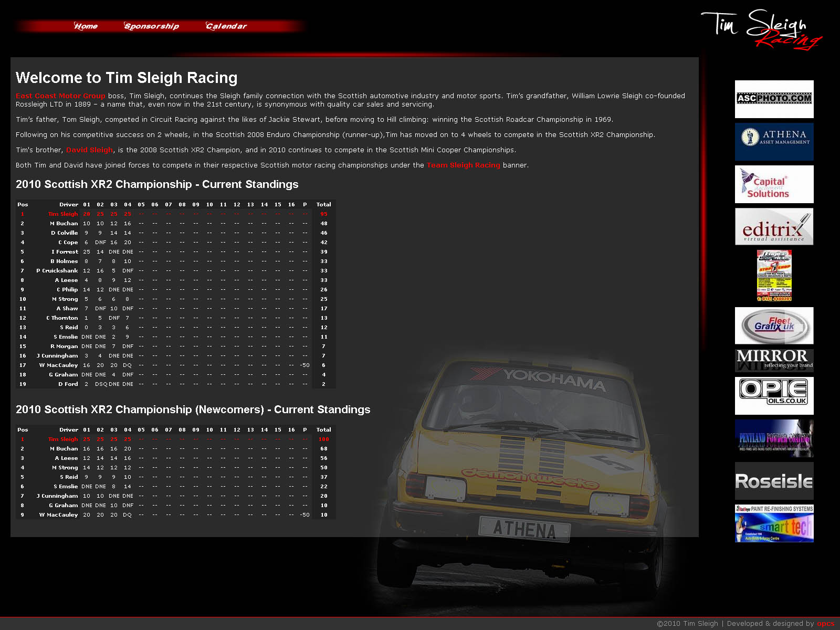Open the ASCPHOTO.COM sponsor logo
Viewport: 840px width, 630px height.
[774, 99]
